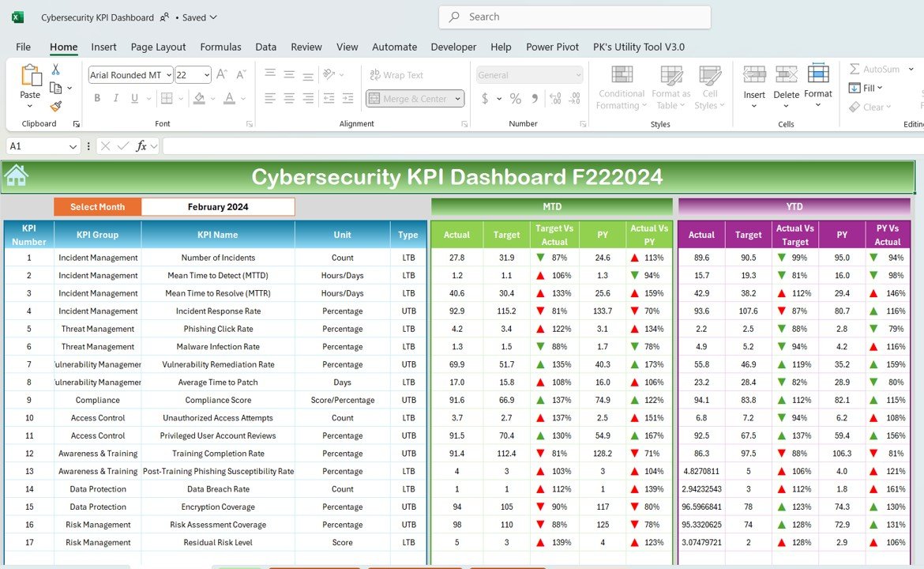The image size is (924, 569).
Task: Toggle Bold formatting
Action: (x=97, y=99)
